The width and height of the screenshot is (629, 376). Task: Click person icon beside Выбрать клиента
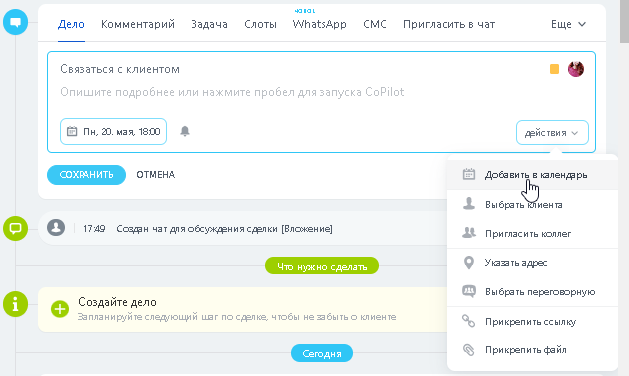point(469,203)
